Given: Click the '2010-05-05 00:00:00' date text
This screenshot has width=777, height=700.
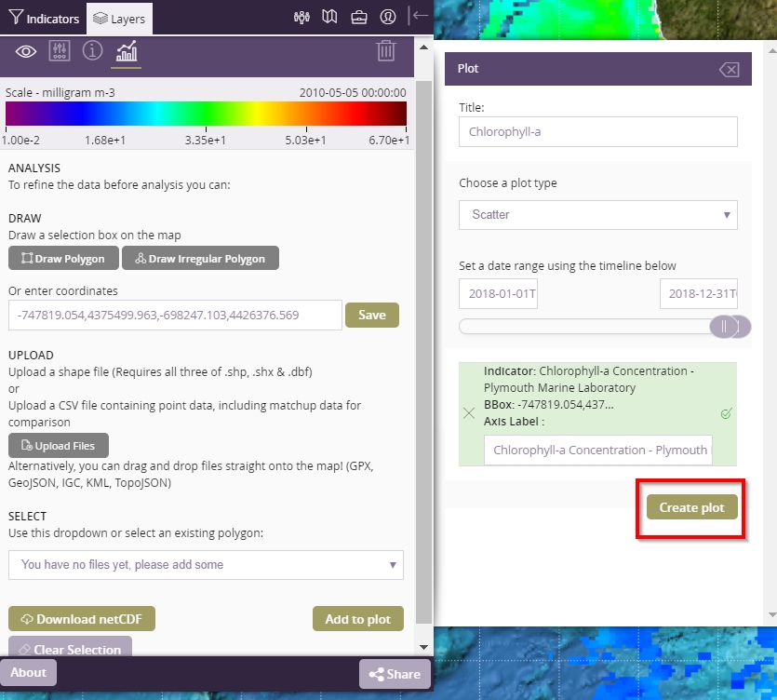Looking at the screenshot, I should click(x=353, y=93).
